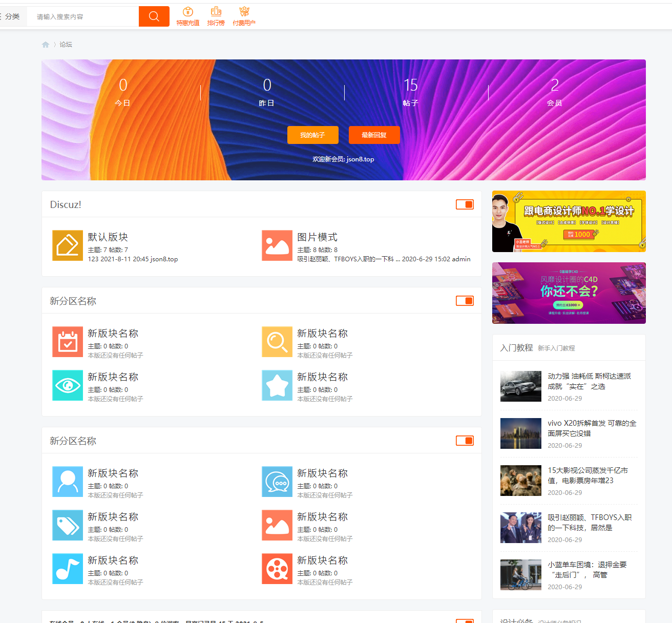Click the 我的帖子 button
Screen dimensions: 672x623
point(312,135)
